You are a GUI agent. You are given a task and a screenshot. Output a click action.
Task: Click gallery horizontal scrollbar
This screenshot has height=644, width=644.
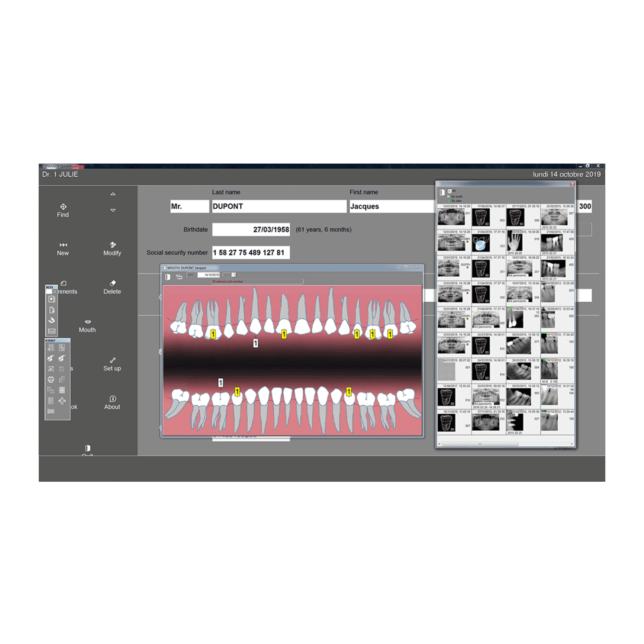(480, 444)
